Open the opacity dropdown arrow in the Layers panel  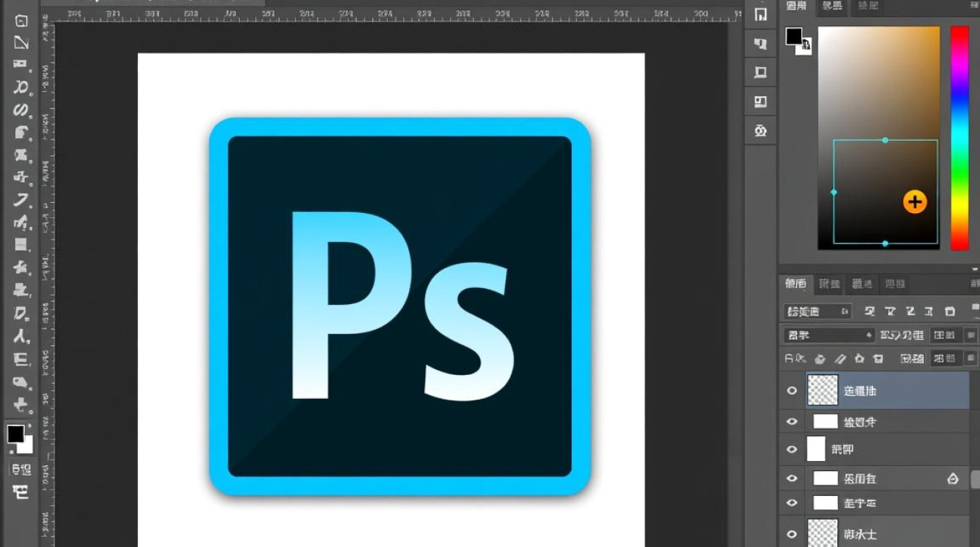coord(971,335)
